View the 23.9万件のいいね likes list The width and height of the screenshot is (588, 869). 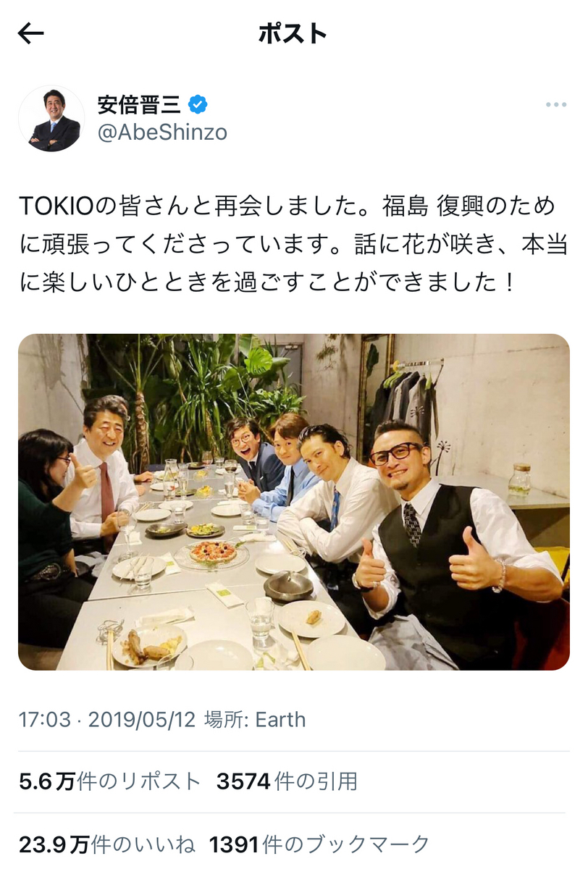coord(106,844)
